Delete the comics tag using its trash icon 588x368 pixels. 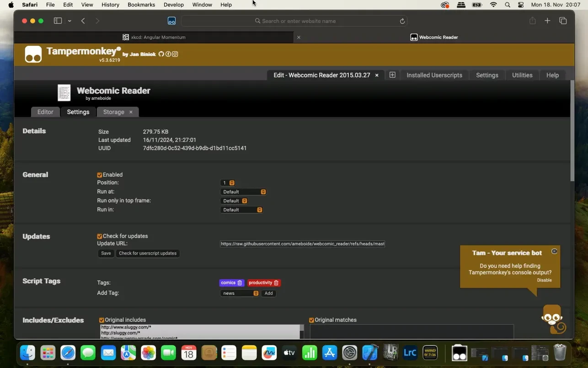click(x=240, y=283)
